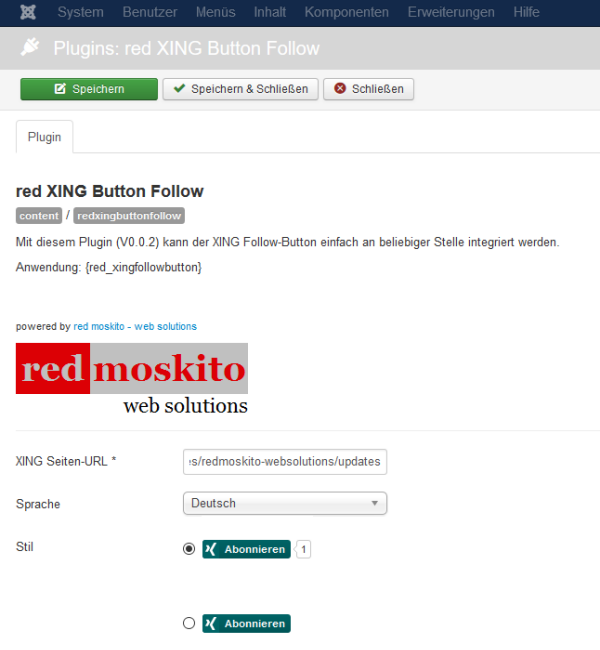Open the Sprache dropdown

(285, 504)
